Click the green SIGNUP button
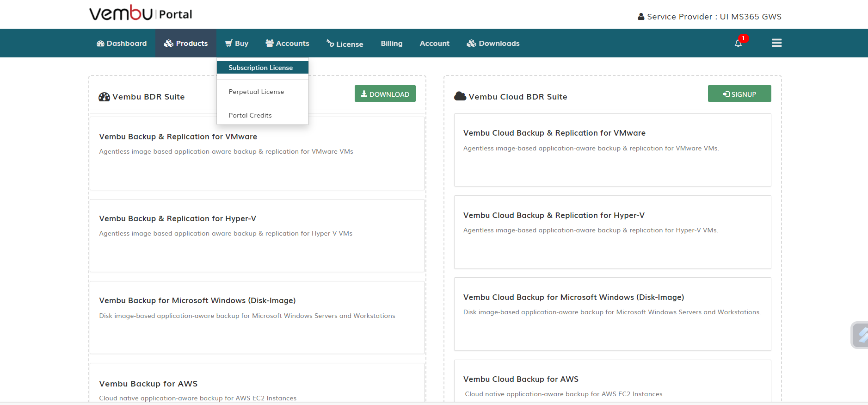Viewport: 868px width, 405px height. [x=739, y=93]
